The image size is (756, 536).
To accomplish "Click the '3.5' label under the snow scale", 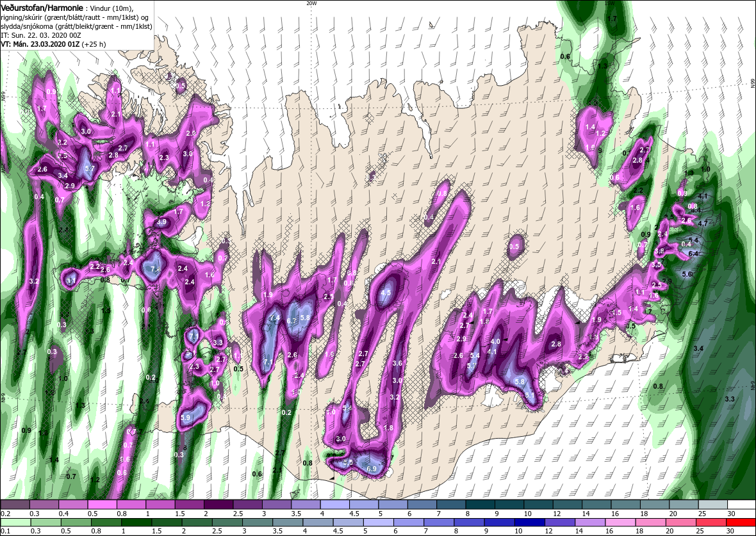I will point(296,514).
